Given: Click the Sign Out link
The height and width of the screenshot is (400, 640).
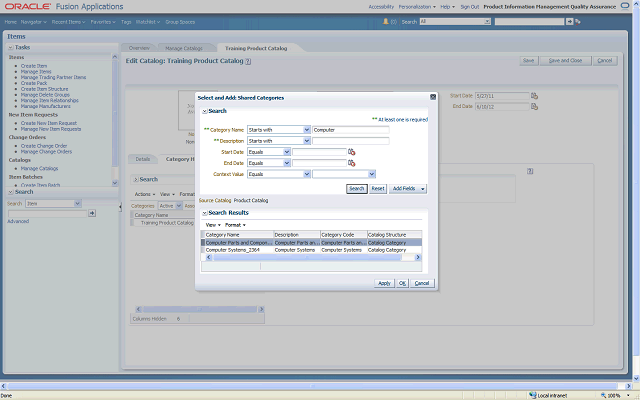Looking at the screenshot, I should (470, 7).
